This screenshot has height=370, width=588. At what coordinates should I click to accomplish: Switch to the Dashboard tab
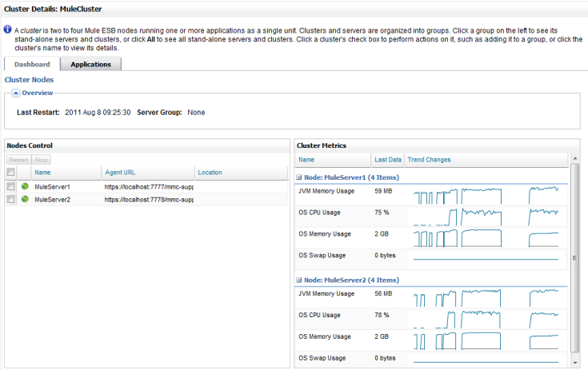point(32,64)
